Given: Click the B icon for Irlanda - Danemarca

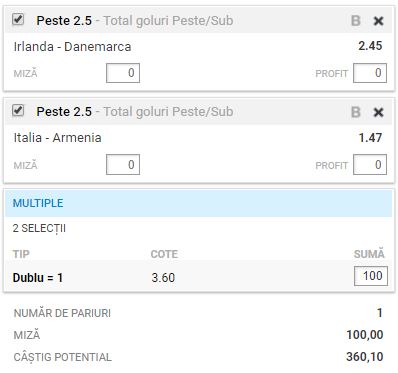Looking at the screenshot, I should [356, 21].
